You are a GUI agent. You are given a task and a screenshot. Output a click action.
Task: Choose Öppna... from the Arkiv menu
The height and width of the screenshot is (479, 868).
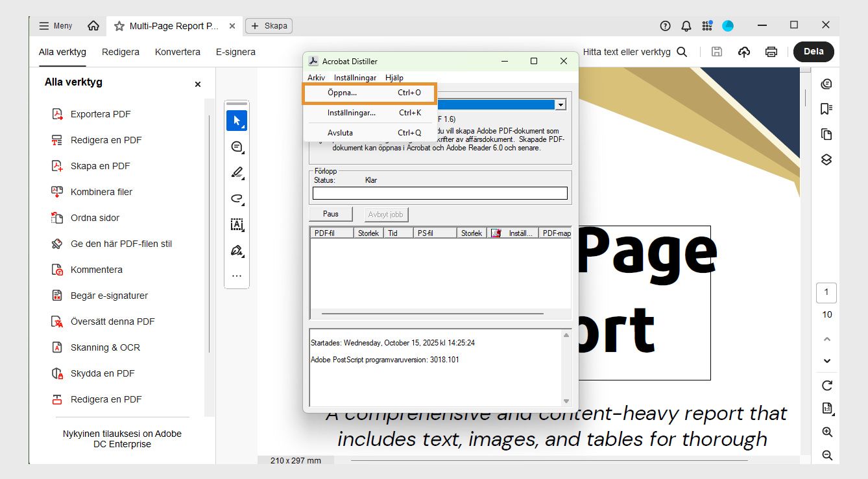[370, 93]
